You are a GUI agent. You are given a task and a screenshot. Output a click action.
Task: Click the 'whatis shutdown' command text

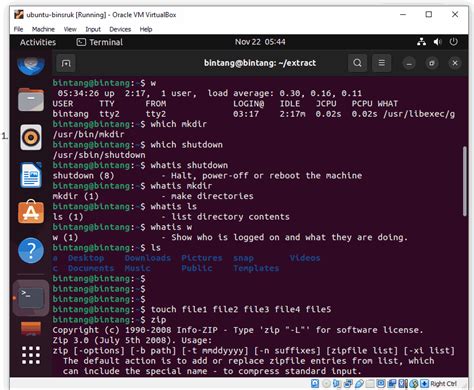(189, 165)
